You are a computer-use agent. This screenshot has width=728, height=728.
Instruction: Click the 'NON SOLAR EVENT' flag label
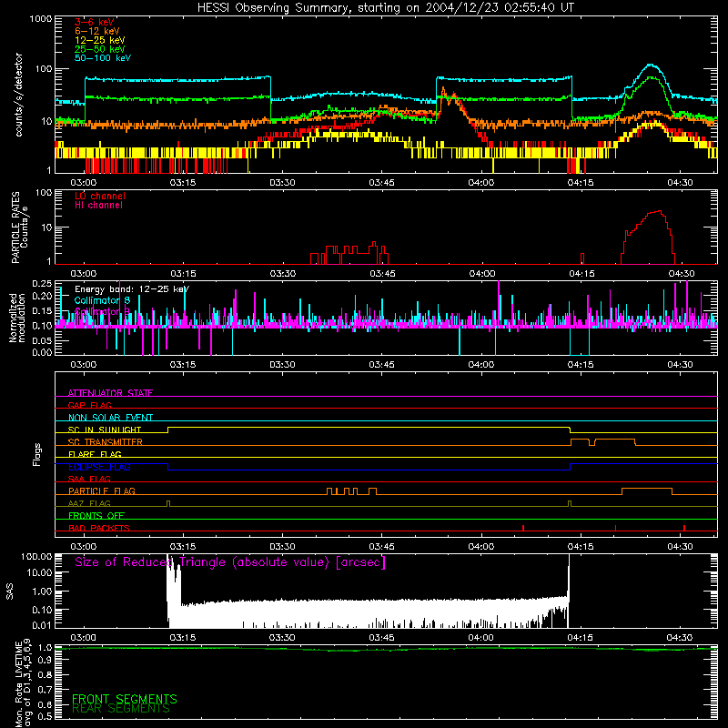pyautogui.click(x=110, y=418)
